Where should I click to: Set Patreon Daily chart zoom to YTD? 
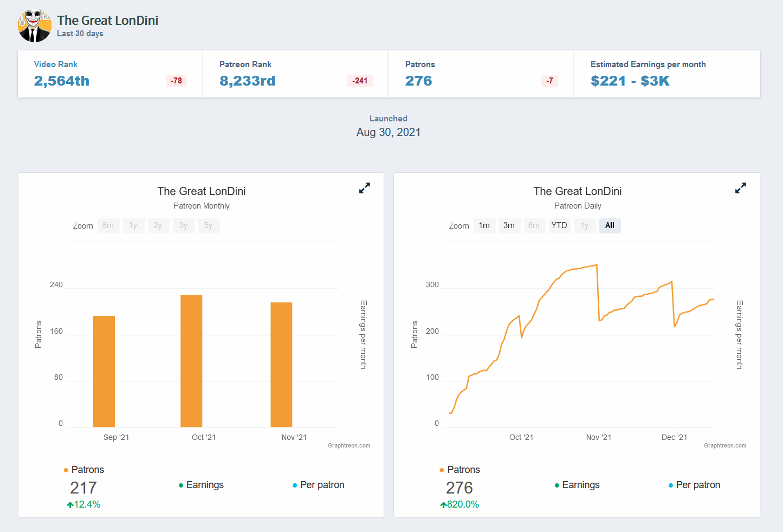559,226
